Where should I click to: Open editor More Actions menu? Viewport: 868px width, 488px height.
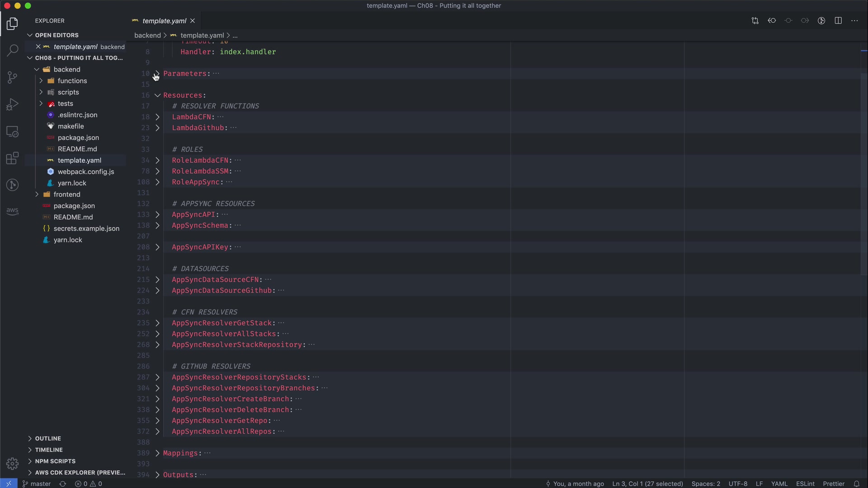click(x=854, y=21)
